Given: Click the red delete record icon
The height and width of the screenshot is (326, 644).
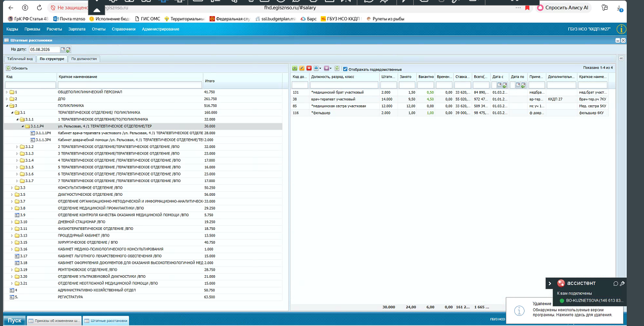Looking at the screenshot, I should [x=309, y=68].
